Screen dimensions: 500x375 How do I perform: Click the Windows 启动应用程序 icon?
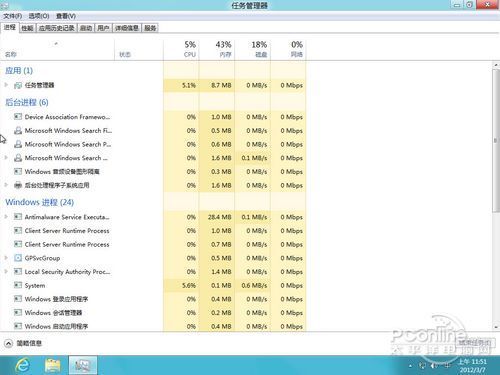18,326
